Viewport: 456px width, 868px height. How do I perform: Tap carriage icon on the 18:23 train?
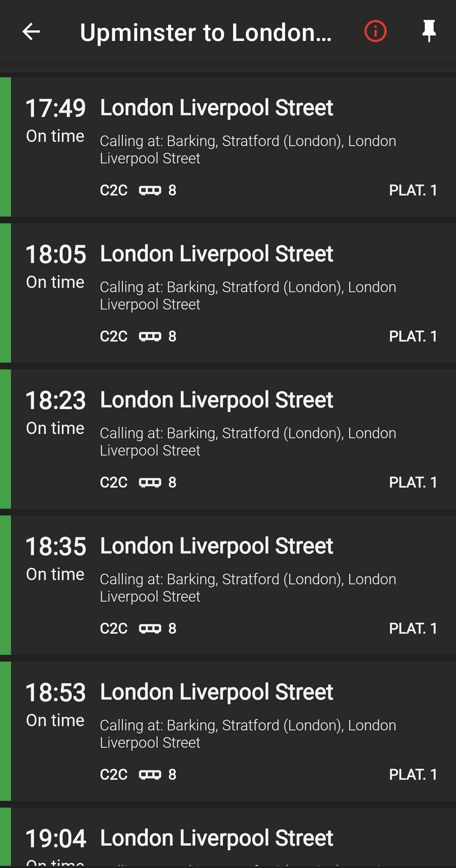click(x=150, y=483)
